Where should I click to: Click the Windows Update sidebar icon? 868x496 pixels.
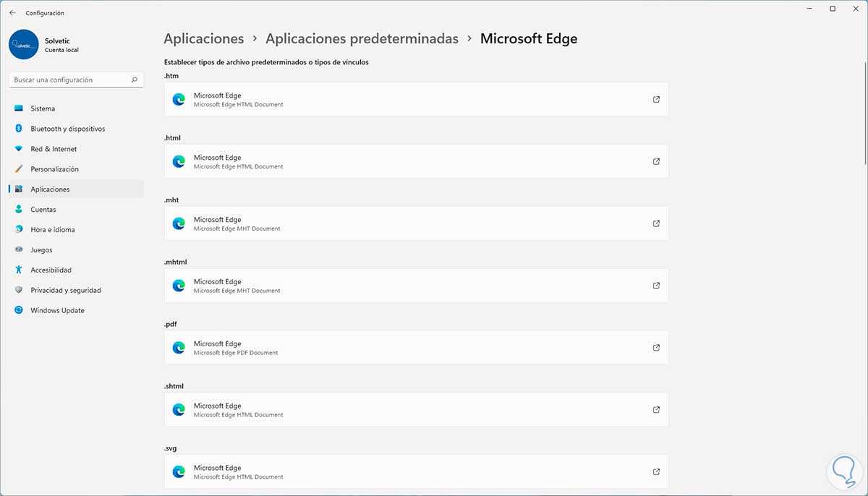click(x=19, y=310)
